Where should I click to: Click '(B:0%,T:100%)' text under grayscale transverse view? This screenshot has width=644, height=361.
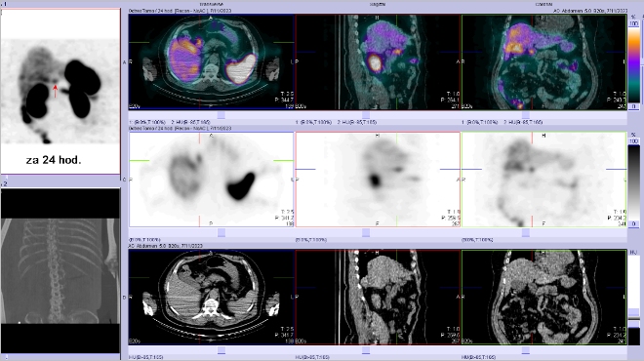[144, 239]
